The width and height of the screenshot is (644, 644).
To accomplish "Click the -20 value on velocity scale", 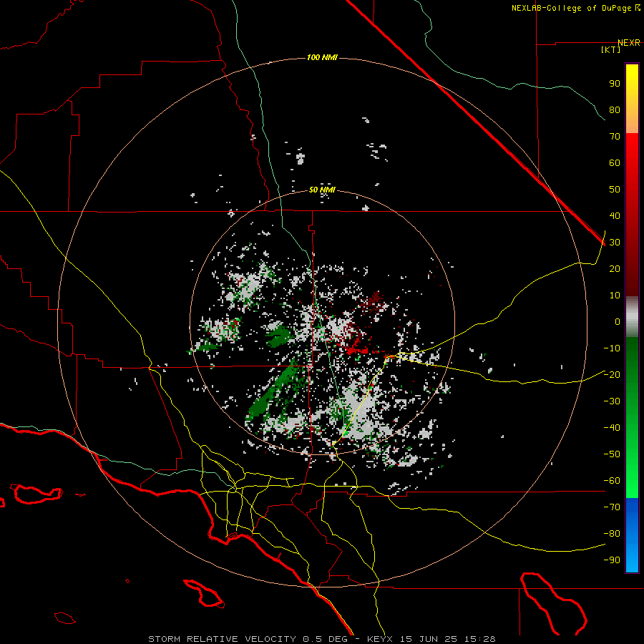I will (x=612, y=374).
